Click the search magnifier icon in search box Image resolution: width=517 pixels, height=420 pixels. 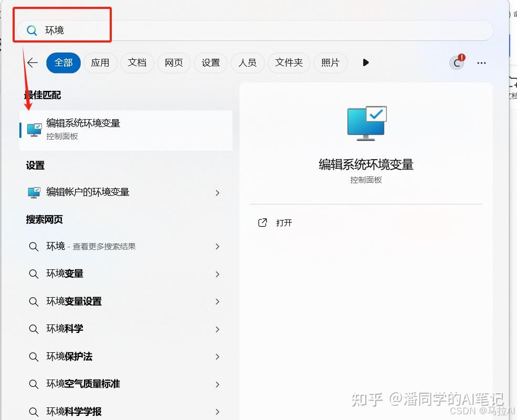tap(32, 30)
